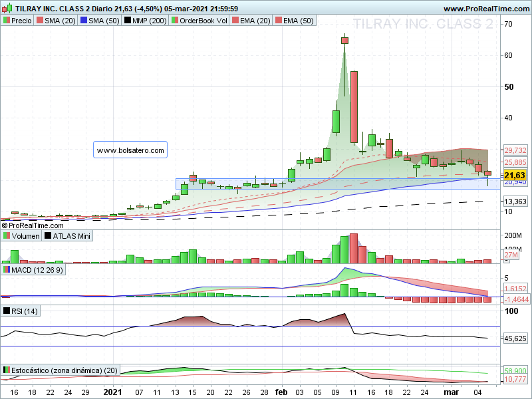Click the large red candle after the peak
532x399 pixels.
354,107
